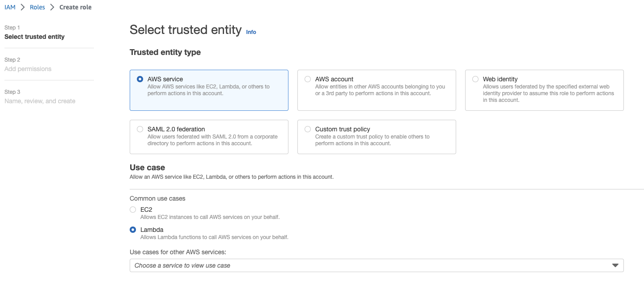Choose the Custom trust policy option
644x294 pixels.
308,129
